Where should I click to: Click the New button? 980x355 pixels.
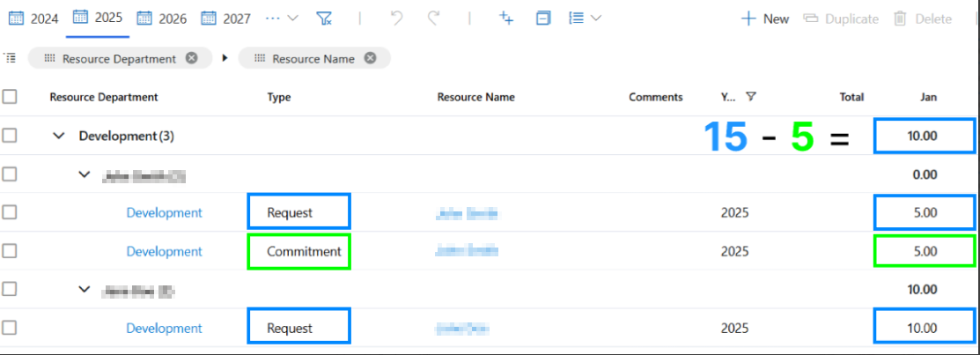pyautogui.click(x=765, y=18)
